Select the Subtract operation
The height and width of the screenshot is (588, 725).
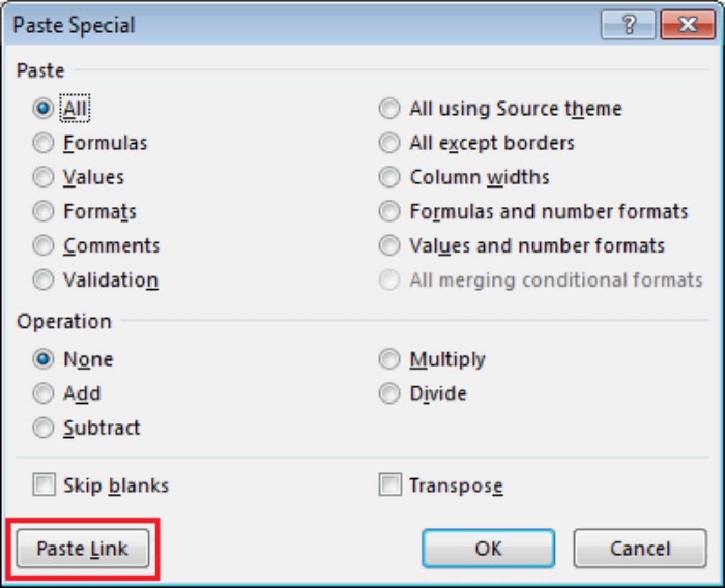tap(43, 428)
